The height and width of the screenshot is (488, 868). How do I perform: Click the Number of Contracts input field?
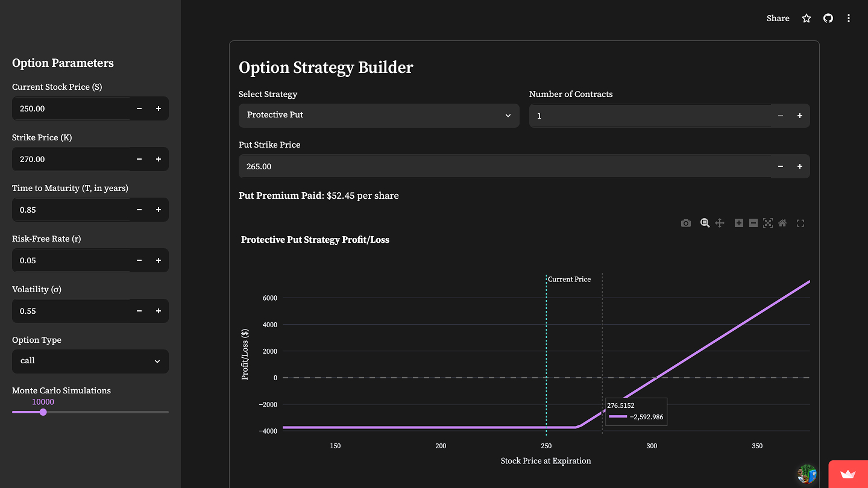[650, 116]
